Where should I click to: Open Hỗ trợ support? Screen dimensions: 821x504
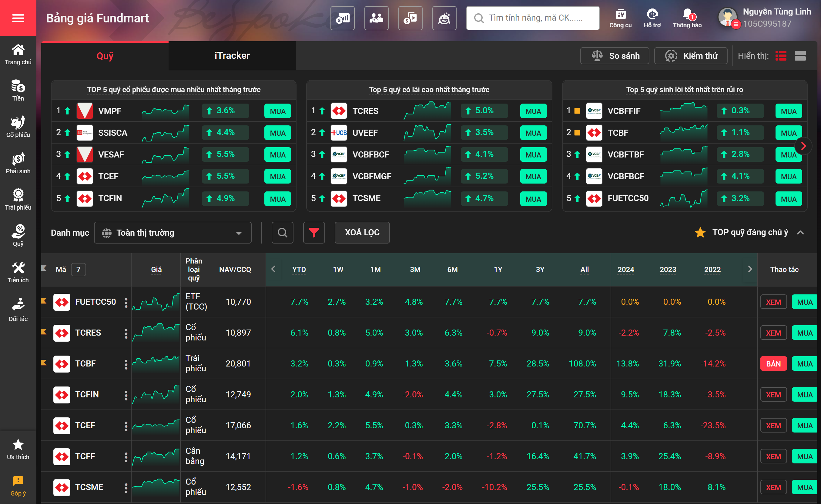pyautogui.click(x=652, y=18)
